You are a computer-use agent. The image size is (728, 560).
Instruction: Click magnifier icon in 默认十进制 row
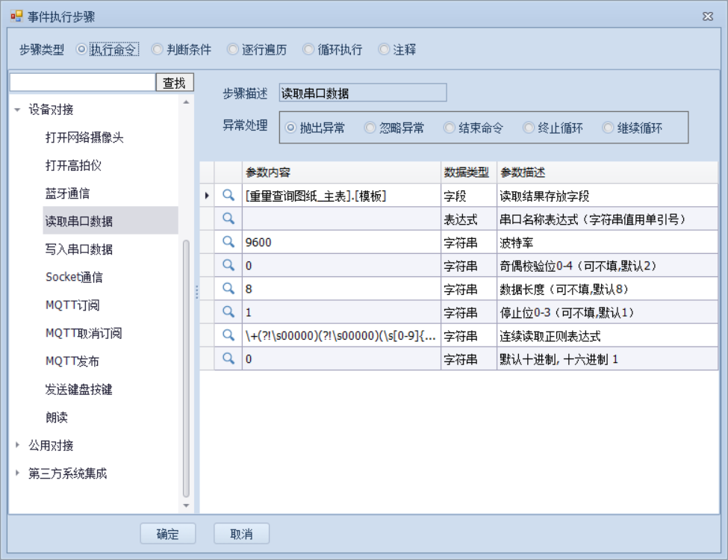tap(228, 358)
